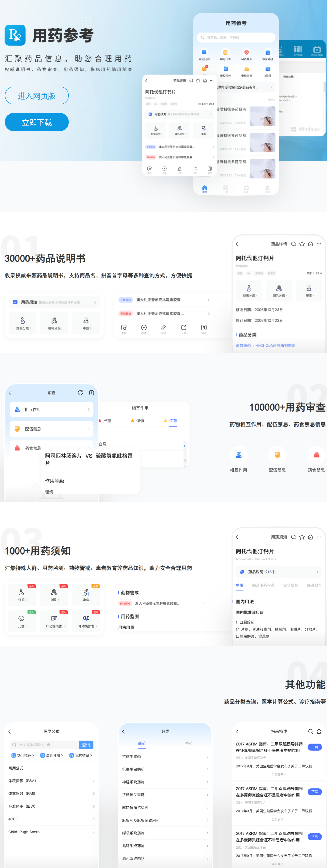Open Child-Pugh Score formula row
The image size is (327, 868).
[52, 832]
